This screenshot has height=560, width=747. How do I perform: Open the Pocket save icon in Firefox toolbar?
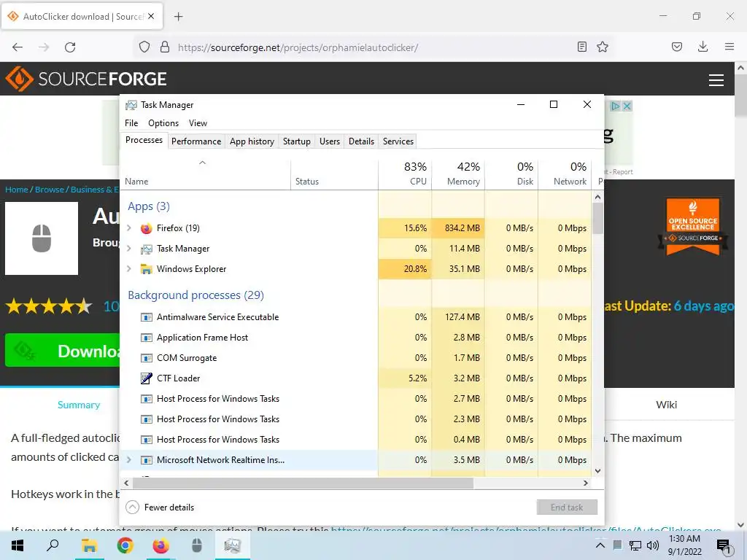pos(677,47)
